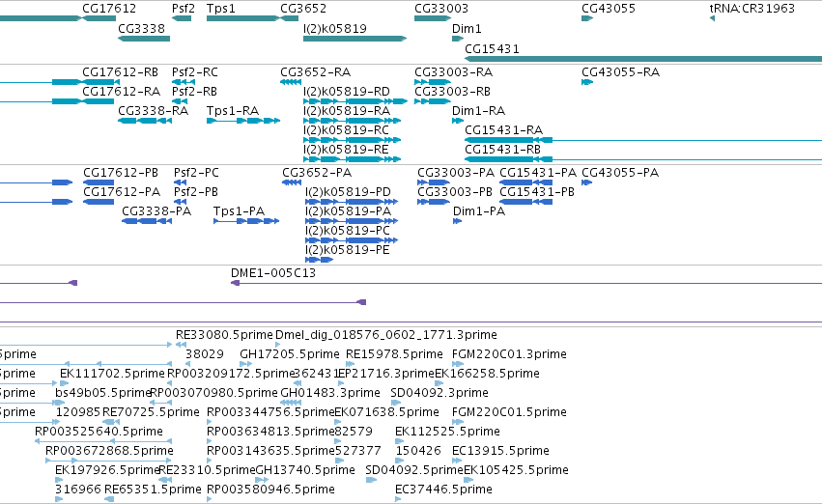Select protein label Tps1-PA

pyautogui.click(x=239, y=211)
